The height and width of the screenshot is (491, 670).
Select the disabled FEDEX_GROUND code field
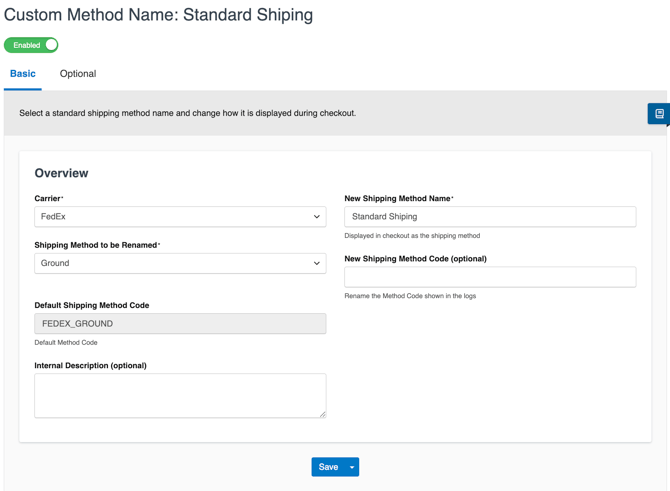pos(180,323)
